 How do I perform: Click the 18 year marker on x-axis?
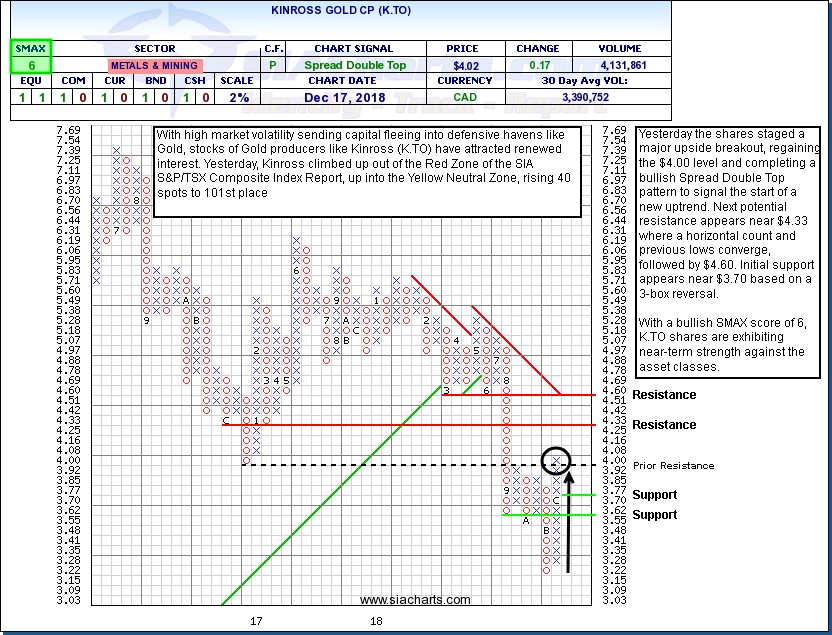point(376,621)
